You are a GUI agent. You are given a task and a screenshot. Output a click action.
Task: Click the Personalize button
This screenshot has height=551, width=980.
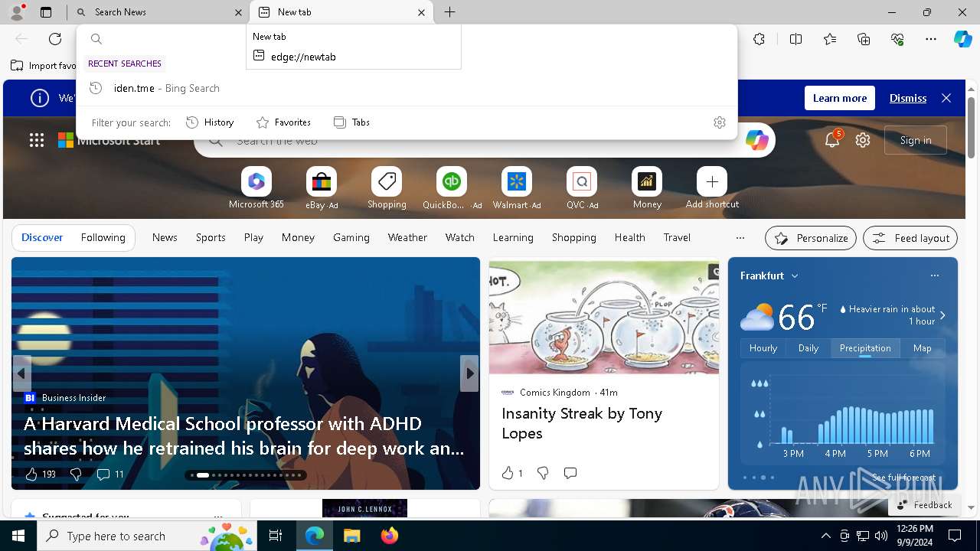pos(811,238)
